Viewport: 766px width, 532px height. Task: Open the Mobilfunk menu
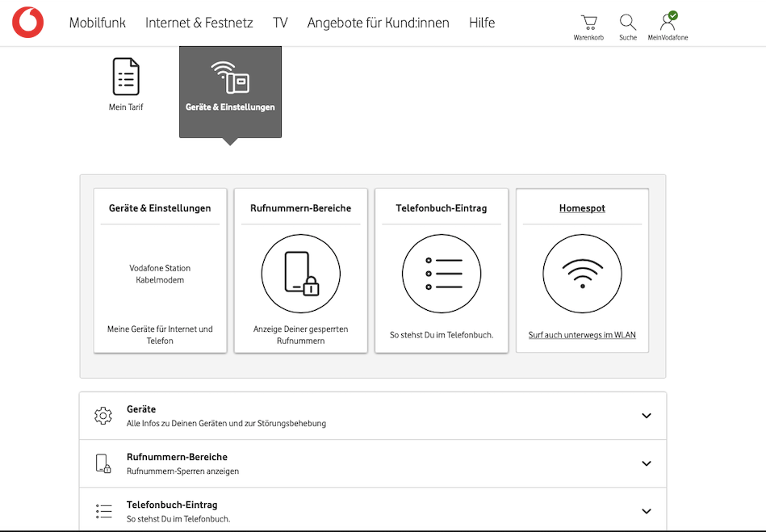pyautogui.click(x=98, y=23)
